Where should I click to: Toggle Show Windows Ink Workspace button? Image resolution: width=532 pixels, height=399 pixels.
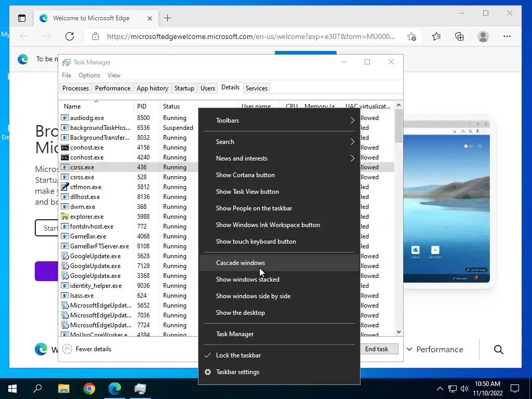[279, 225]
